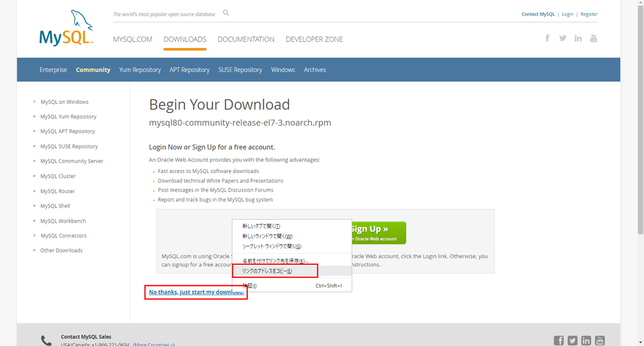The image size is (644, 346).
Task: Switch to the Enterprise submenu item
Action: 53,70
